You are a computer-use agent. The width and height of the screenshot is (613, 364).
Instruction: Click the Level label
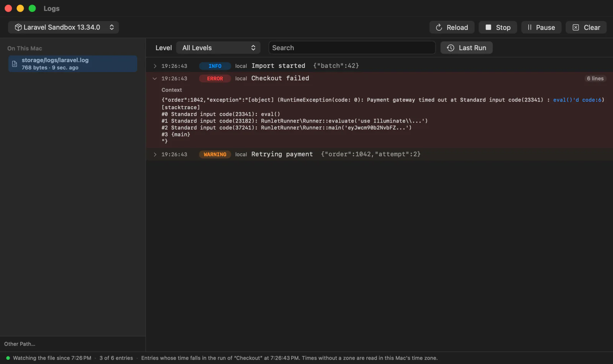(164, 48)
